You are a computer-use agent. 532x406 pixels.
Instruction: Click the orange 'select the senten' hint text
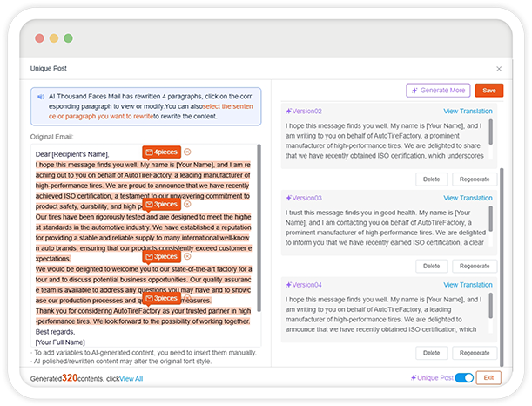pyautogui.click(x=227, y=106)
